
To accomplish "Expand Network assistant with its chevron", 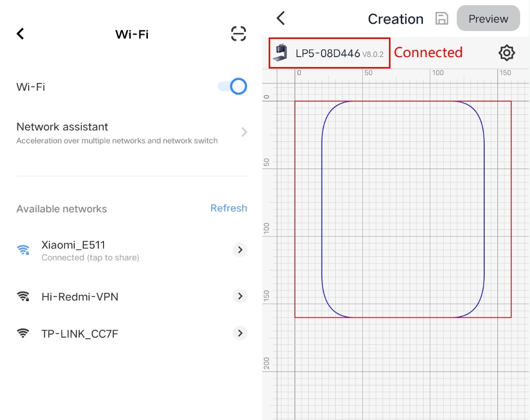I will (x=244, y=132).
